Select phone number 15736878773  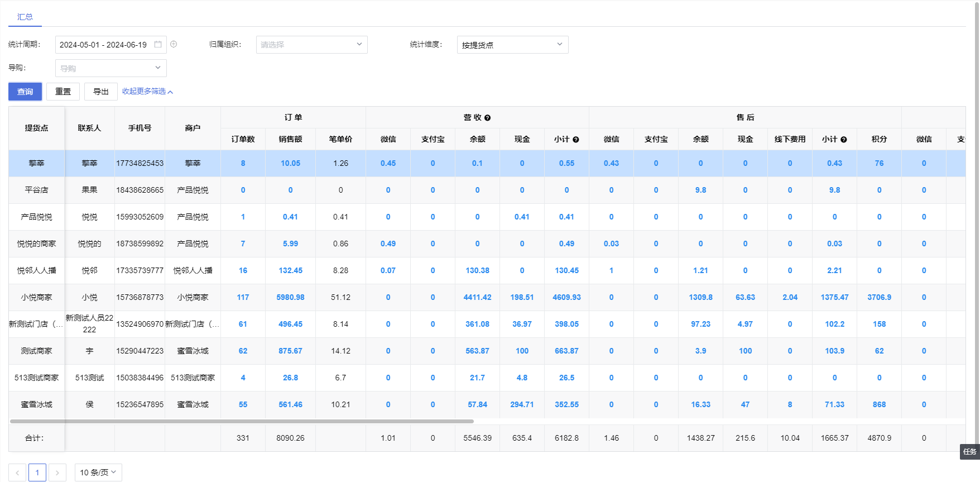tap(140, 297)
